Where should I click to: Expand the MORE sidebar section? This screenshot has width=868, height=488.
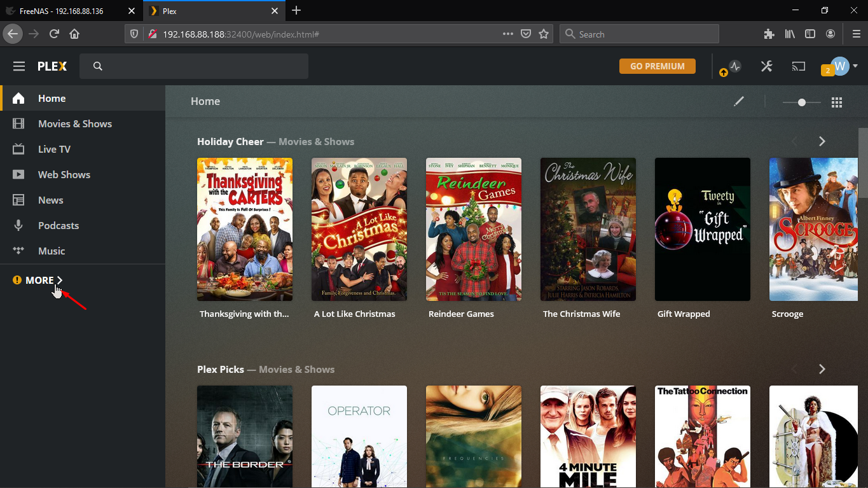pyautogui.click(x=38, y=280)
